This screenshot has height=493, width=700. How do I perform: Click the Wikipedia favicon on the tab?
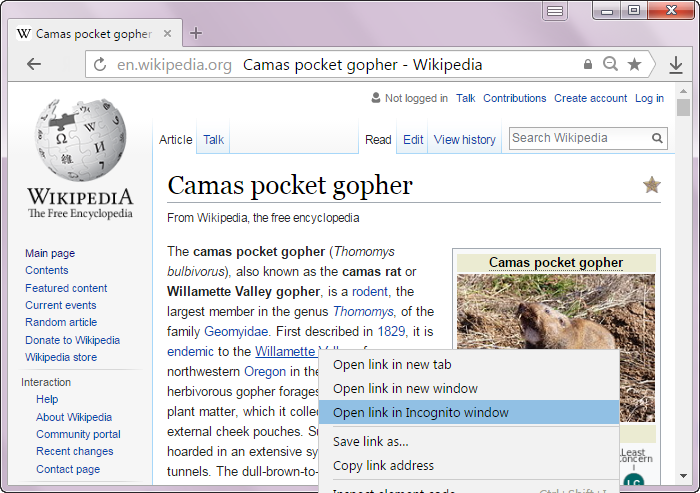click(24, 33)
